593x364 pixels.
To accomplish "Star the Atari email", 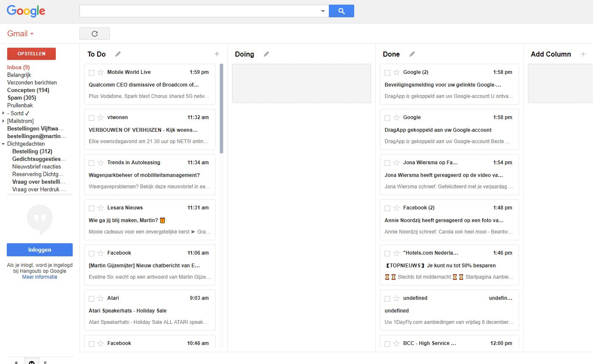I will [101, 299].
